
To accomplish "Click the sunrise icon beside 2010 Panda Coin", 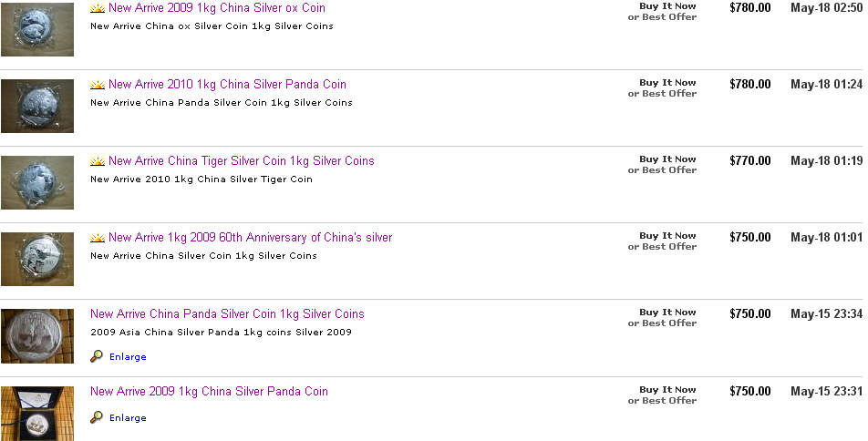I will pyautogui.click(x=98, y=85).
